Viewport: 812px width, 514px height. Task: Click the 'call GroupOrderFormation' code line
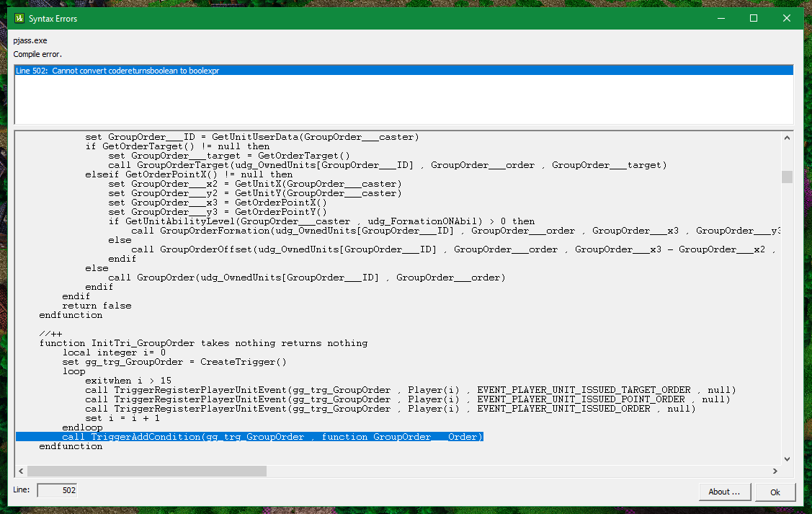[x=455, y=231]
